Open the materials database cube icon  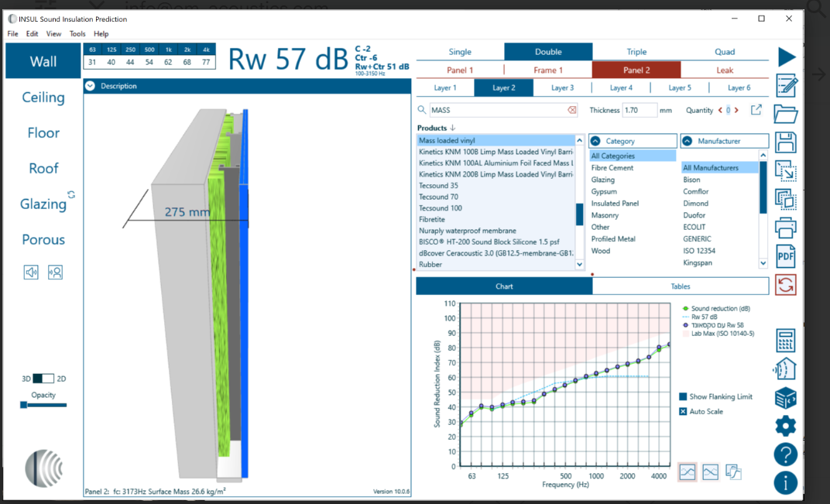tap(786, 398)
